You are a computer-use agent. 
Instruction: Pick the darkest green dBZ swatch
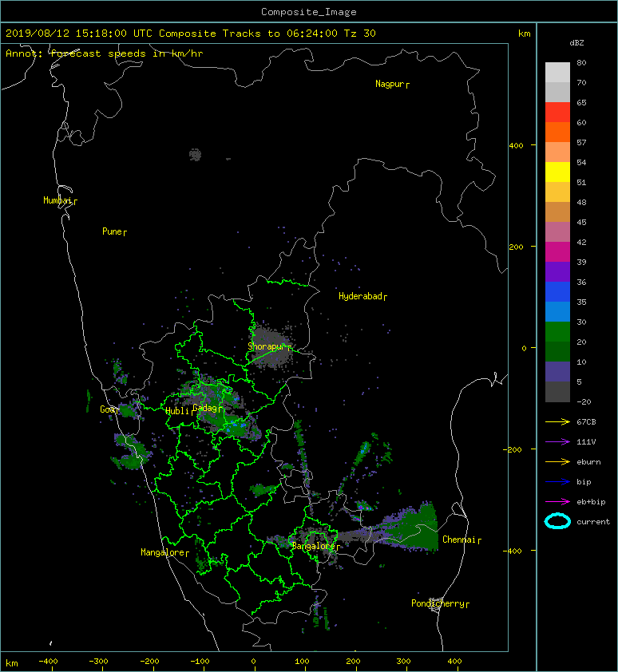(557, 351)
